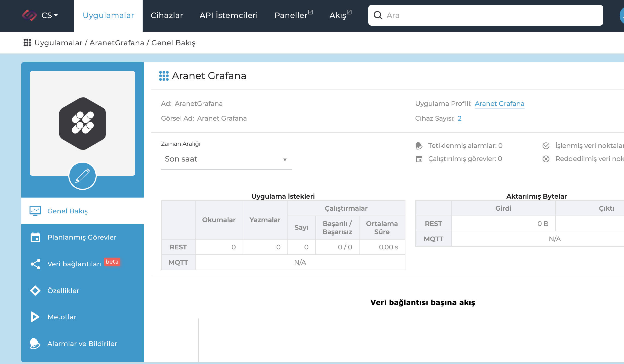Click the Metotlar play icon
Image resolution: width=624 pixels, height=364 pixels.
point(35,317)
